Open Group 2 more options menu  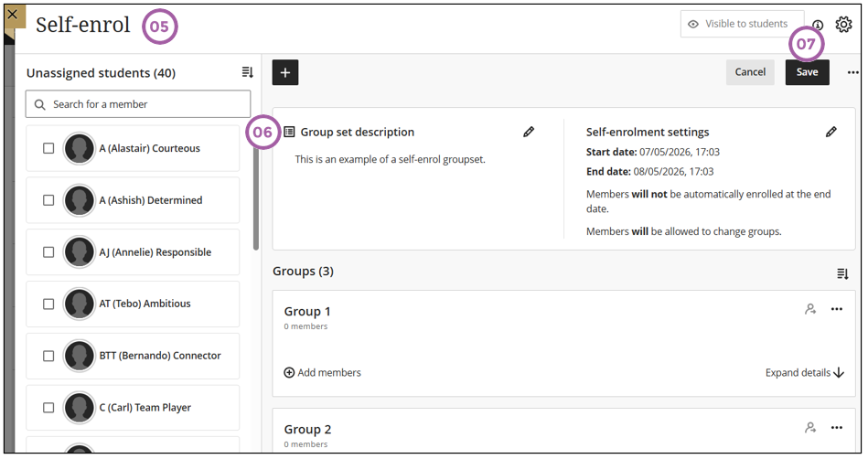(x=837, y=427)
